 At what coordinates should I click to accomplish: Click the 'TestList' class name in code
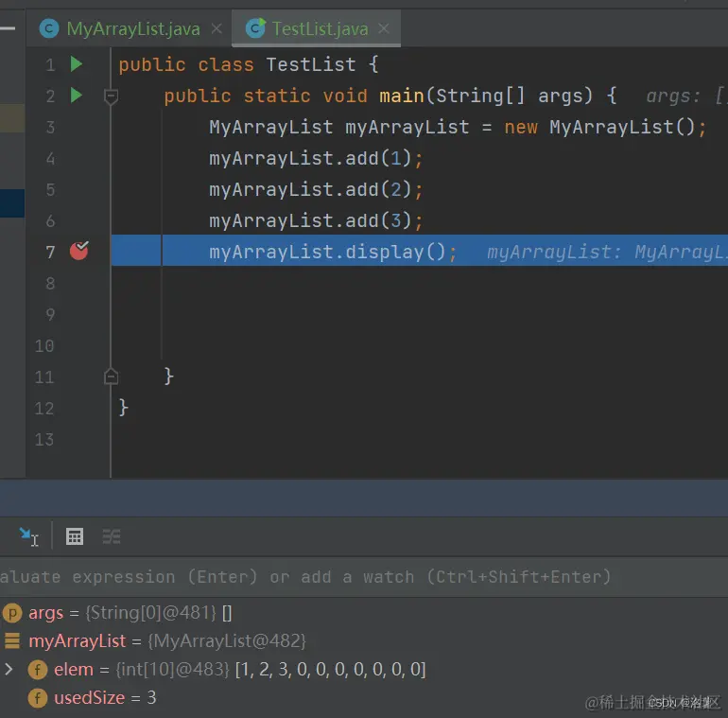(311, 64)
